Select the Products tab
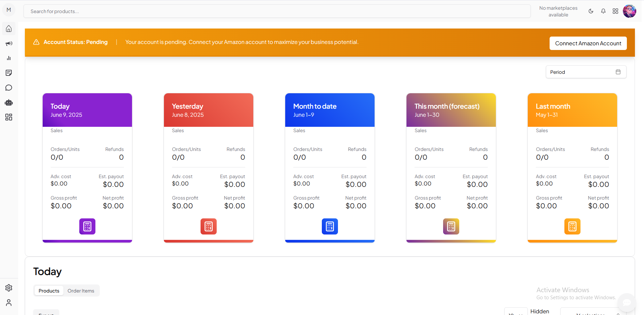644x315 pixels. click(49, 291)
